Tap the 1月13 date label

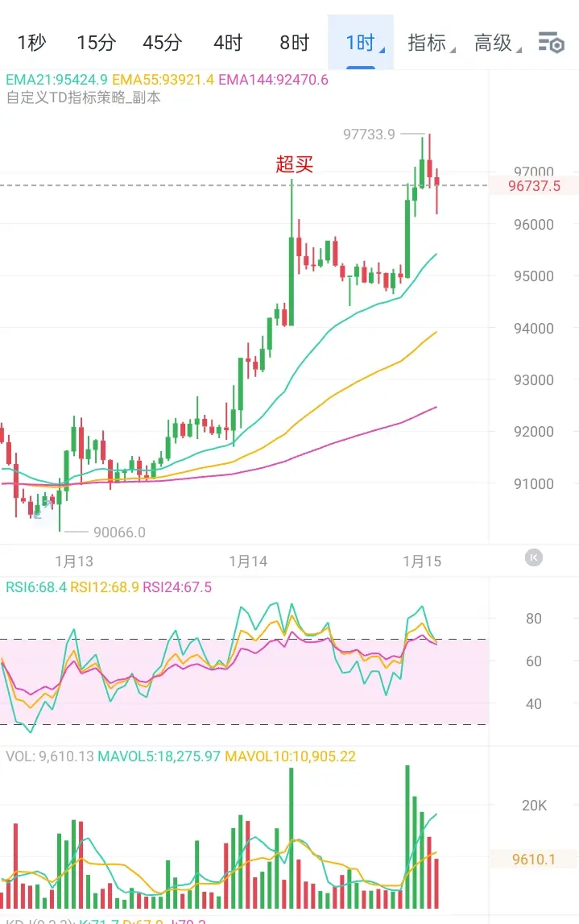click(x=74, y=561)
